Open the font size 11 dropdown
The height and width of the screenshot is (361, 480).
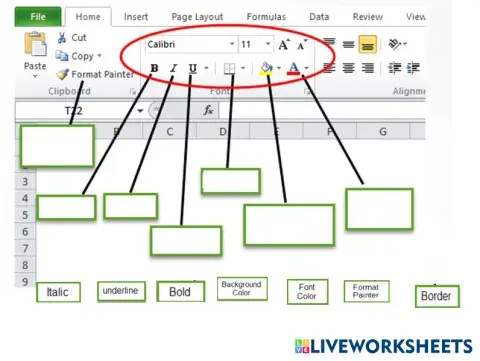coord(268,44)
